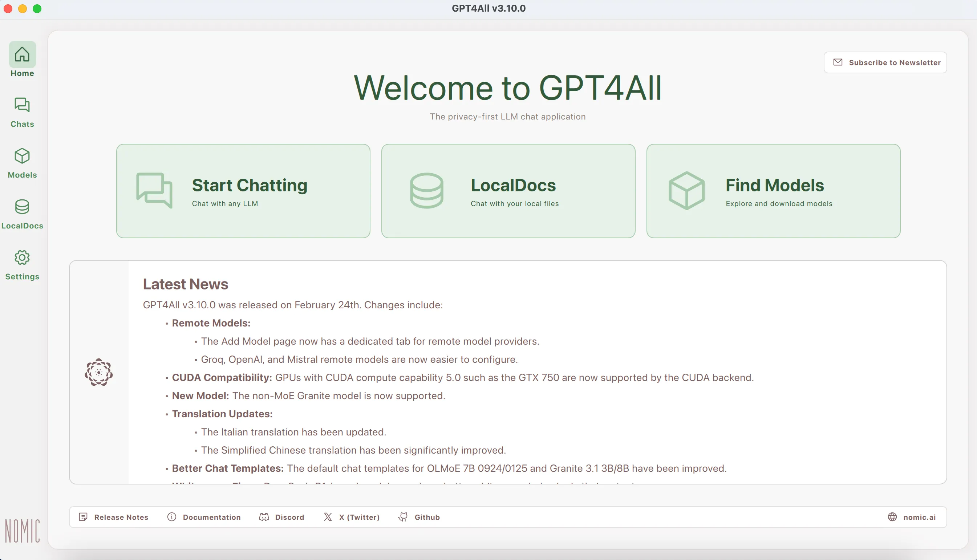Click the 'Remote Models:' news bullet

[x=211, y=323]
